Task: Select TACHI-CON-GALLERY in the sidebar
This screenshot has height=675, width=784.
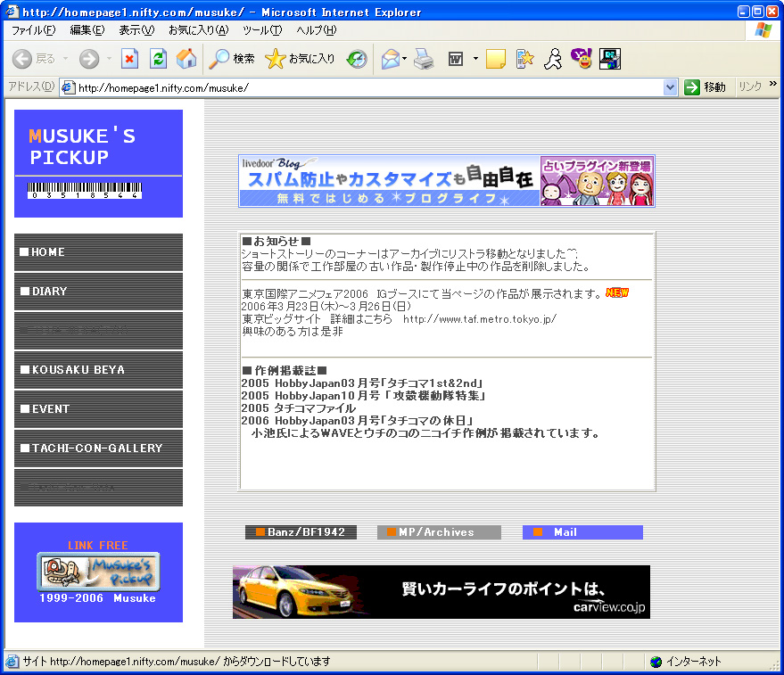Action: click(x=98, y=449)
